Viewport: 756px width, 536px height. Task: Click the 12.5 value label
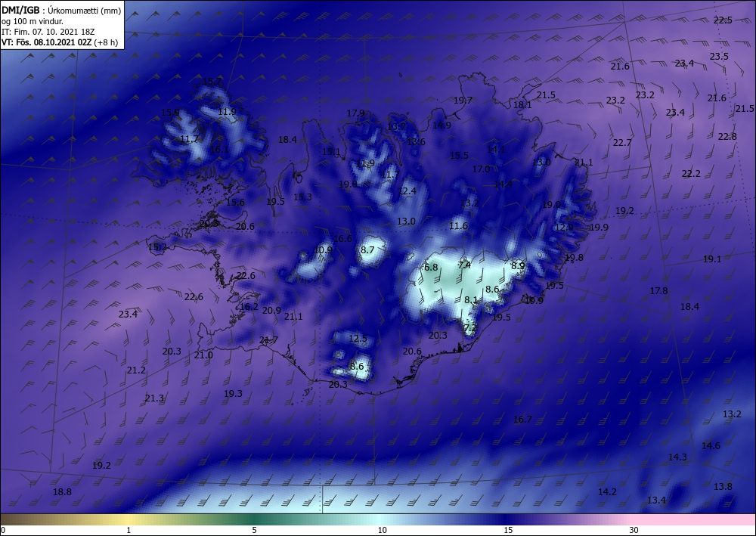[358, 339]
